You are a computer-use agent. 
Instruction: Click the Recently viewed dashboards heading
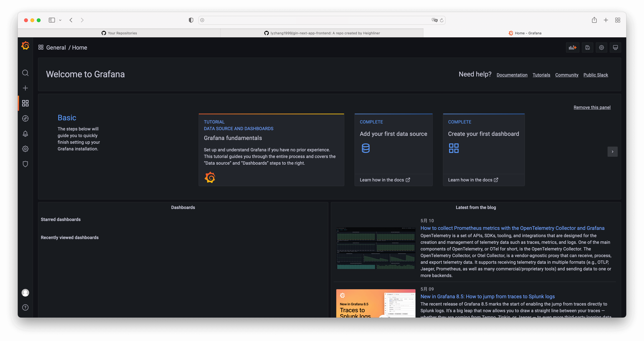point(70,238)
